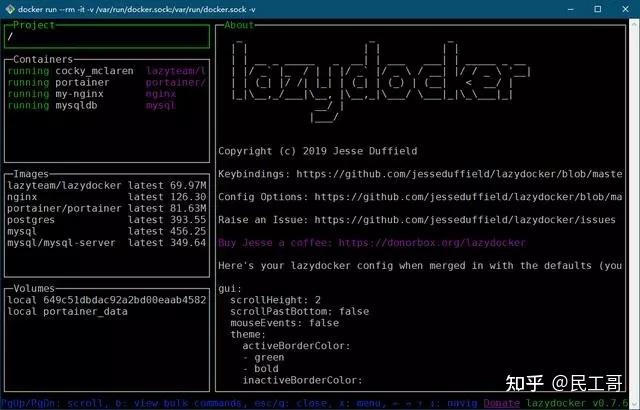640x410 pixels.
Task: Click the scrollHeight: 2 config line
Action: 276,300
